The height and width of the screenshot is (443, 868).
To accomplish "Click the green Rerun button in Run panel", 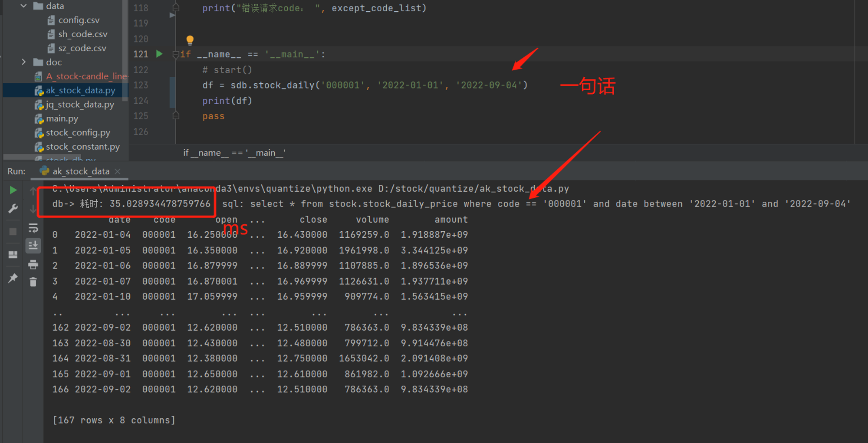I will click(13, 190).
